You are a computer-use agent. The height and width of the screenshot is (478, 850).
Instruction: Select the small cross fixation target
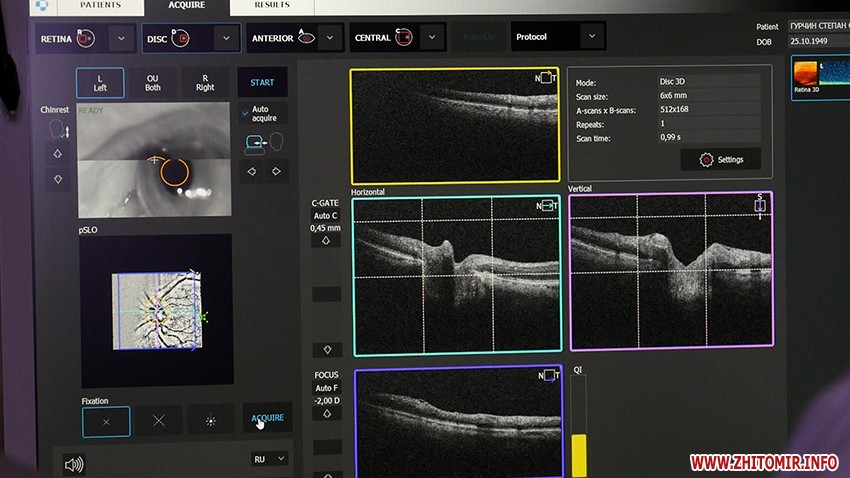(x=106, y=422)
